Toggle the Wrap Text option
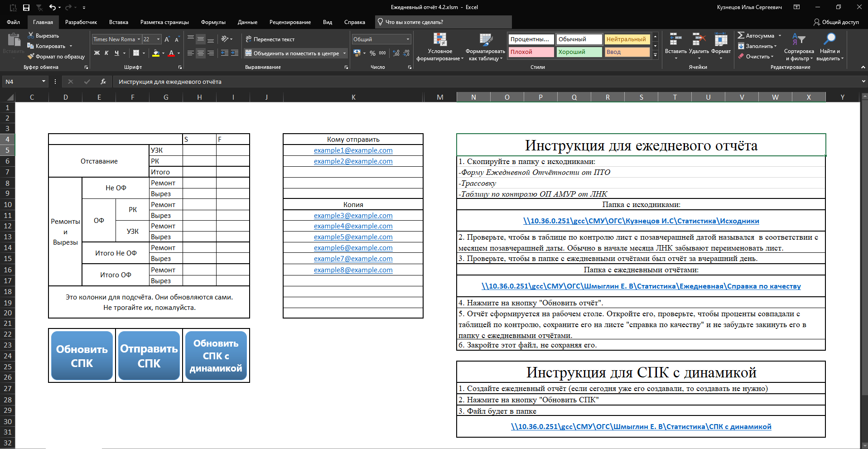 click(x=270, y=39)
